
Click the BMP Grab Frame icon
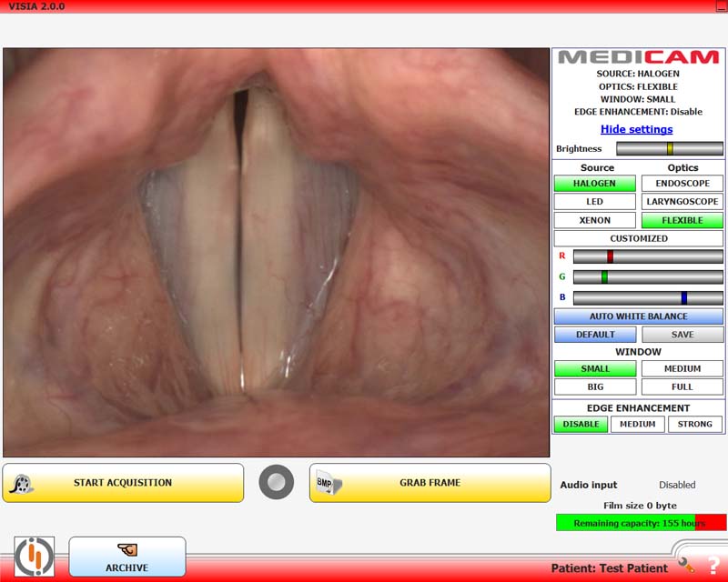pos(327,484)
